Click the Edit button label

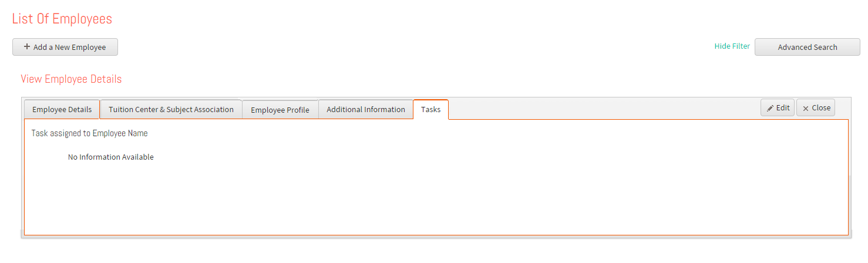tap(783, 107)
